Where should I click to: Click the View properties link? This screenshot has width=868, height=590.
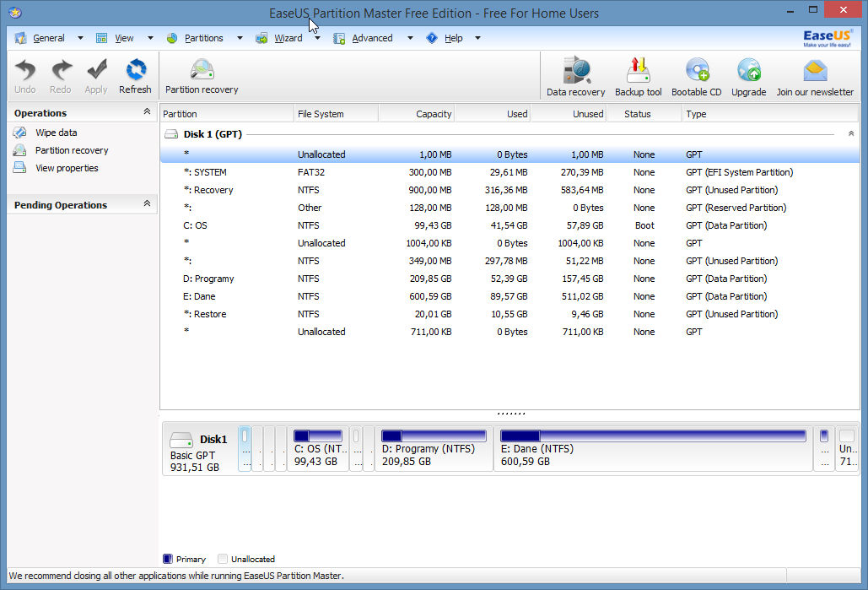pyautogui.click(x=67, y=168)
